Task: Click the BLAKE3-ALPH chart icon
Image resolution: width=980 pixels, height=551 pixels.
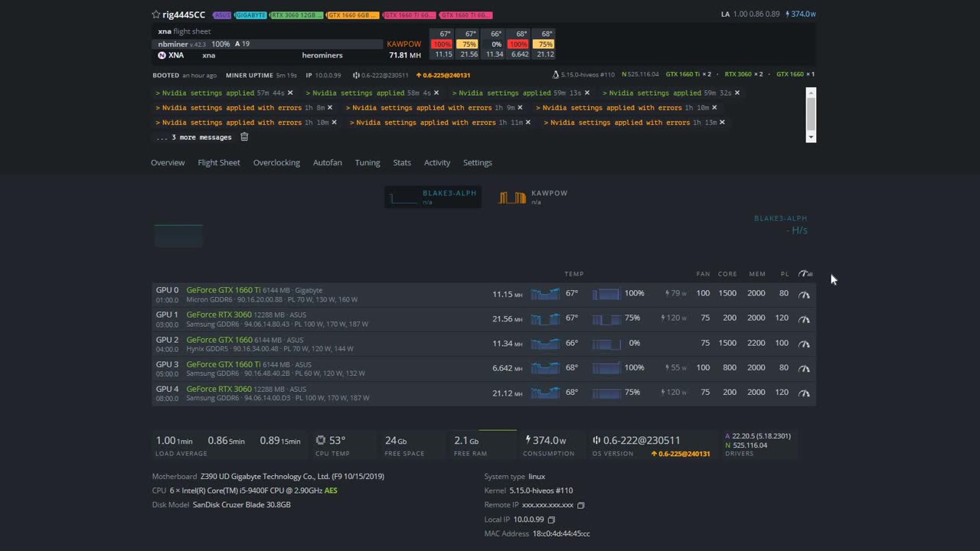Action: [x=403, y=197]
